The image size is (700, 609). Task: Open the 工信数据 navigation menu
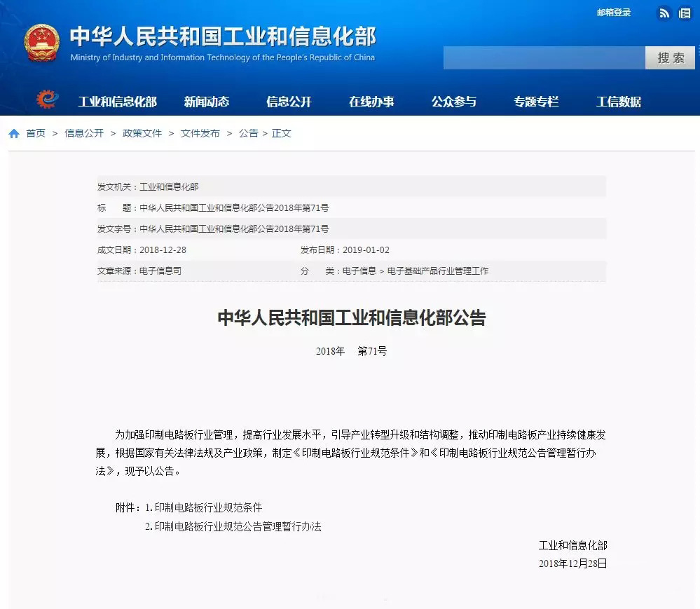(x=618, y=101)
